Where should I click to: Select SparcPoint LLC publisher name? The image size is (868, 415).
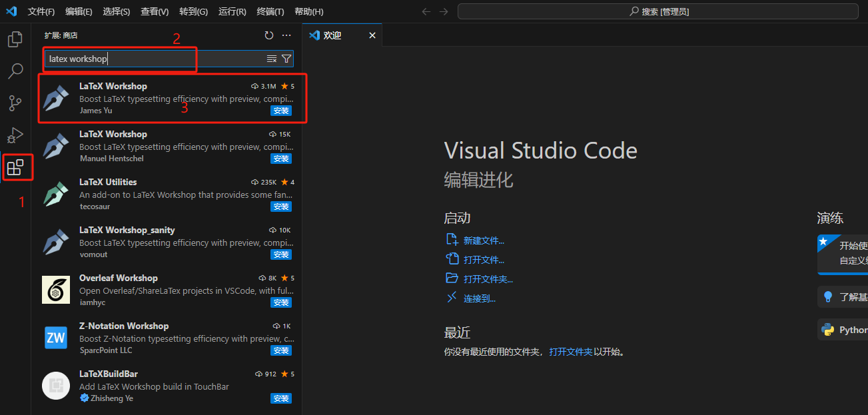point(106,350)
